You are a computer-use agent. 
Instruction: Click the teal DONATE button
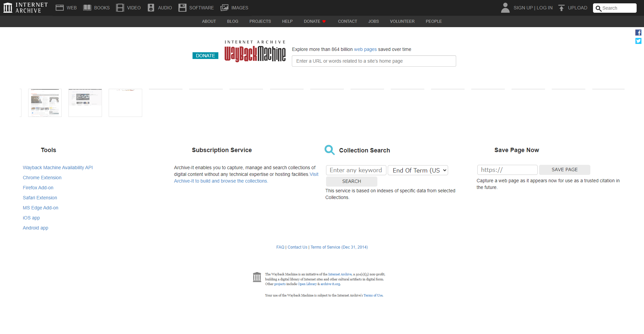click(205, 56)
